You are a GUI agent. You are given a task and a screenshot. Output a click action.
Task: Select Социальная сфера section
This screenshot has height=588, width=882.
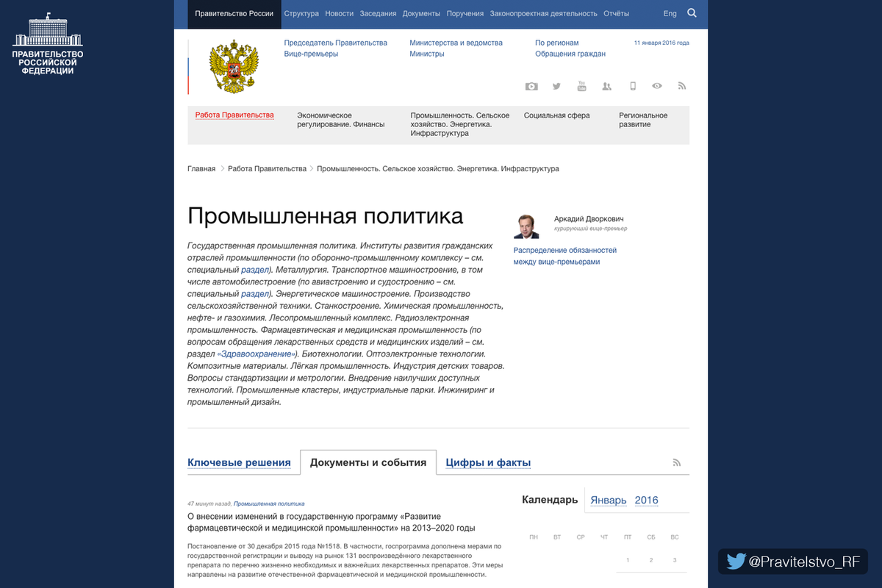click(x=556, y=115)
